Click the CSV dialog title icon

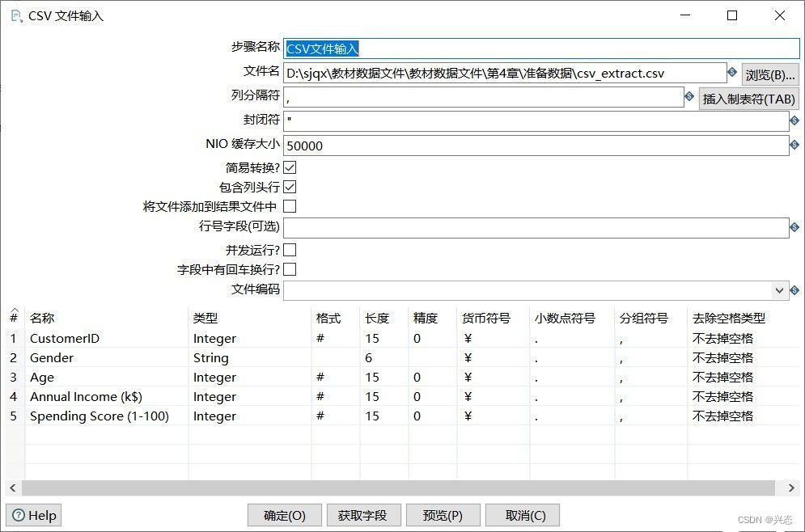tap(16, 16)
